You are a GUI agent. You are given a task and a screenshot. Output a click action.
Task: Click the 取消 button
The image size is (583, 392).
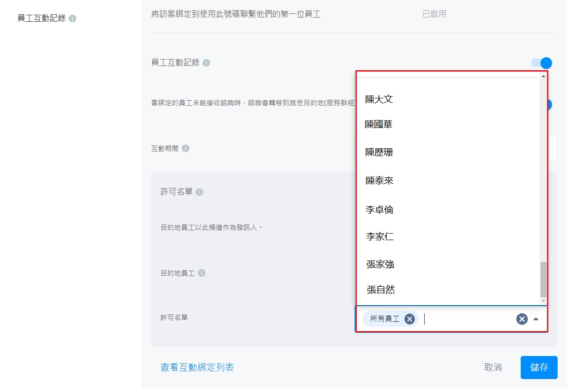(x=493, y=368)
